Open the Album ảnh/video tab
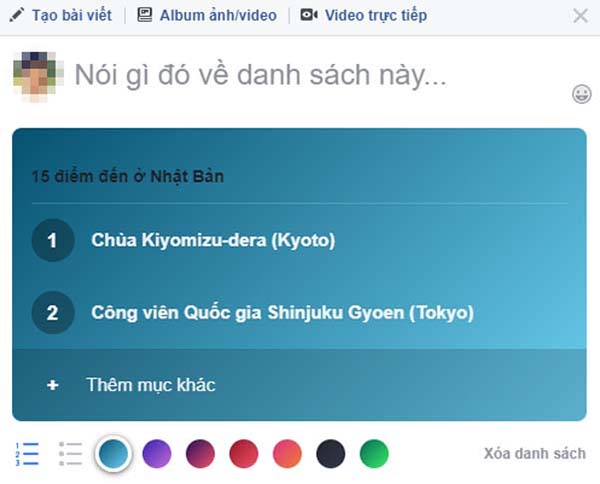 pos(218,16)
